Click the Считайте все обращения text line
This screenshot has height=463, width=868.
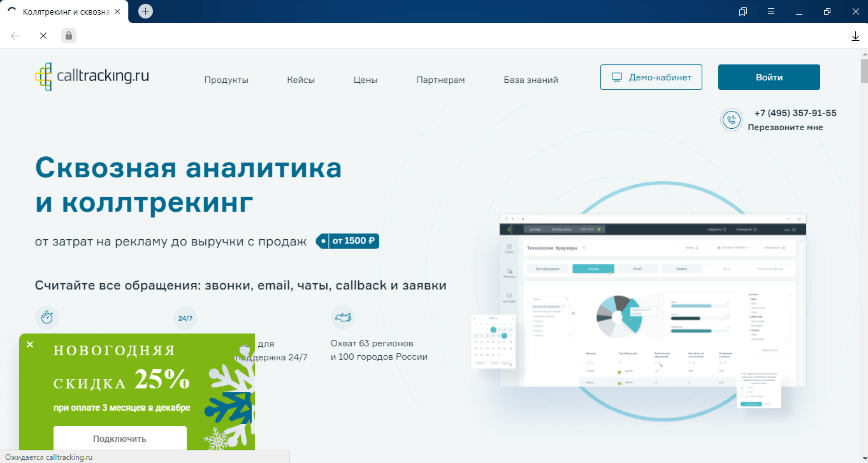(241, 285)
